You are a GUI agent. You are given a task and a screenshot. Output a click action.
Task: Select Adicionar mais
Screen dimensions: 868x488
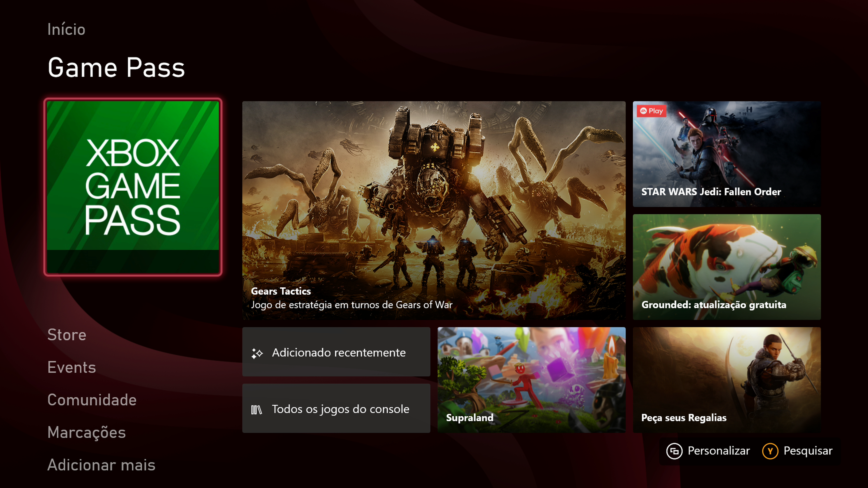tap(101, 465)
